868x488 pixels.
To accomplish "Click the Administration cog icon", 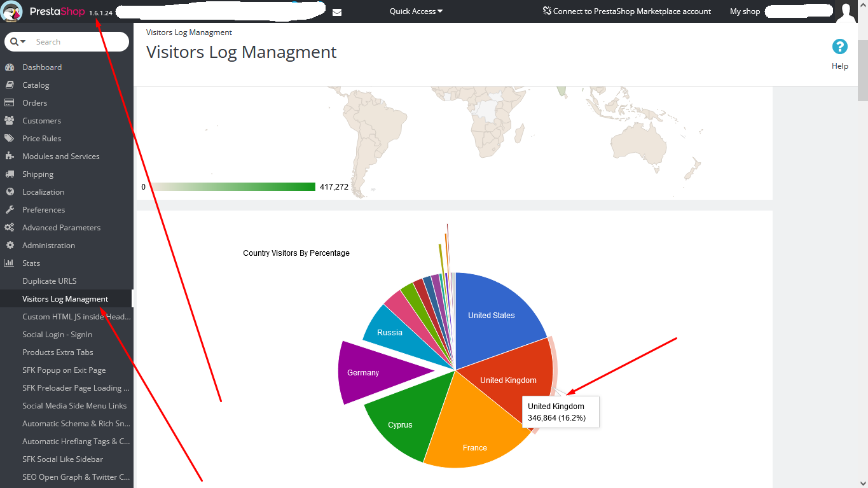I will pos(10,246).
